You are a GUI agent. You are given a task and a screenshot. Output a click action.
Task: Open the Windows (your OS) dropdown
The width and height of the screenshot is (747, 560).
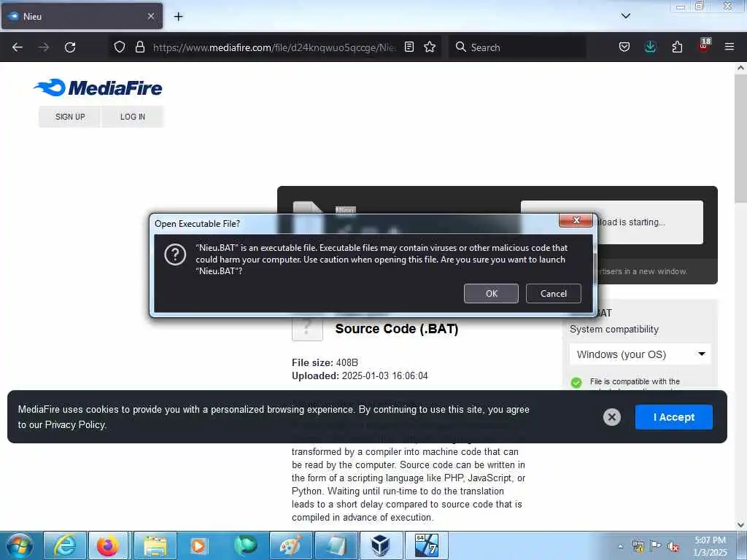[640, 354]
